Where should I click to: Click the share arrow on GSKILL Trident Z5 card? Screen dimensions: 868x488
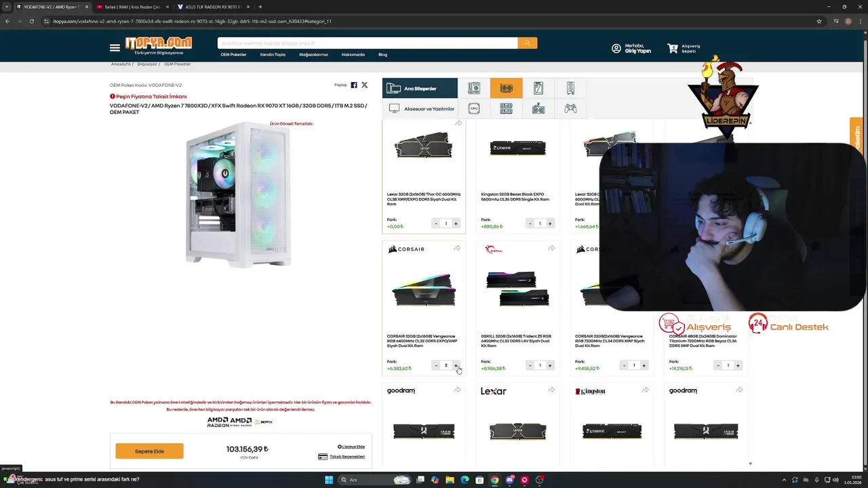coord(551,249)
